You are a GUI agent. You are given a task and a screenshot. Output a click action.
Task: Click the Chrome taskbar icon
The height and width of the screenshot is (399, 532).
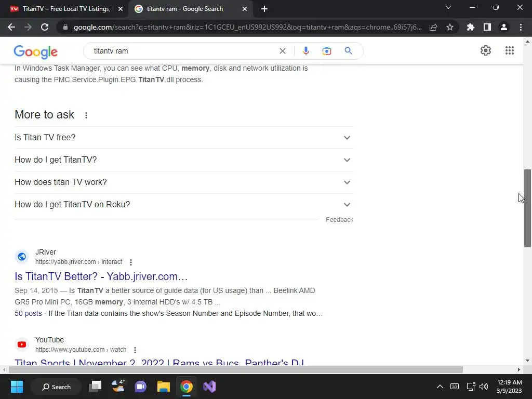pyautogui.click(x=187, y=387)
